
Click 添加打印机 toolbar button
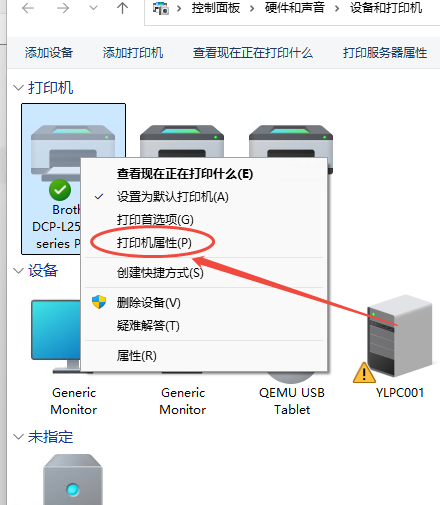click(x=133, y=53)
